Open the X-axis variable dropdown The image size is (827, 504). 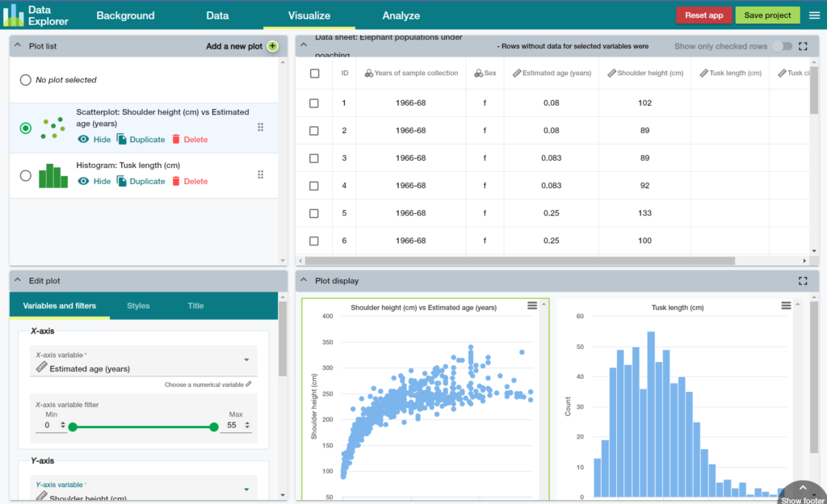tap(246, 361)
